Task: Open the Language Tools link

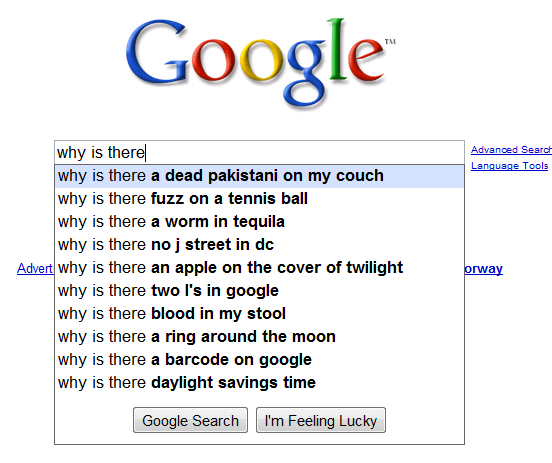Action: [509, 165]
